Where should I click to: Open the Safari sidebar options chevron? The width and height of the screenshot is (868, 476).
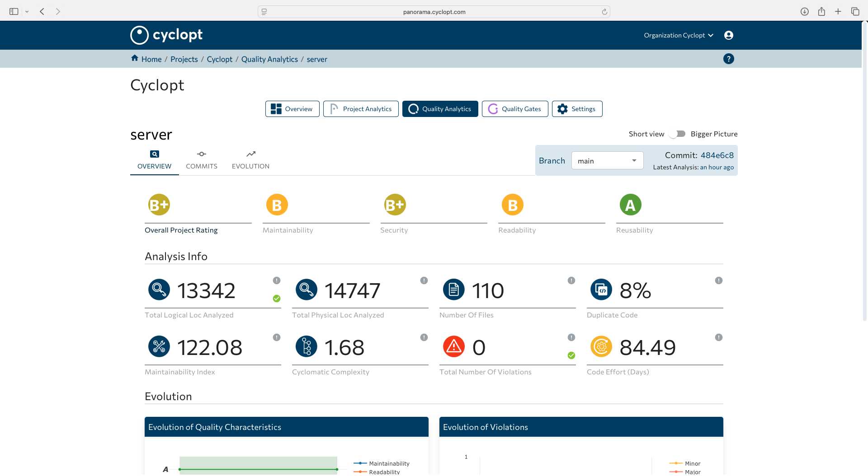[x=27, y=12]
